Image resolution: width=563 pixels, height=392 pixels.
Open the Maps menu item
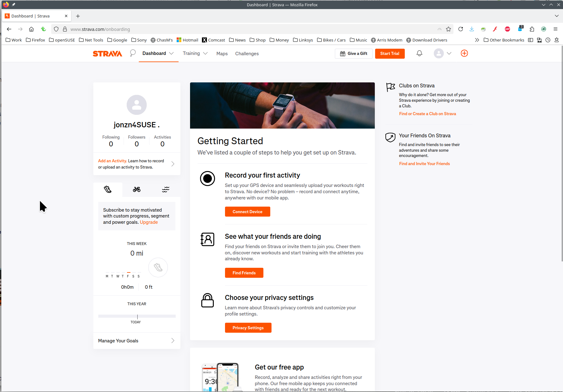coord(222,54)
